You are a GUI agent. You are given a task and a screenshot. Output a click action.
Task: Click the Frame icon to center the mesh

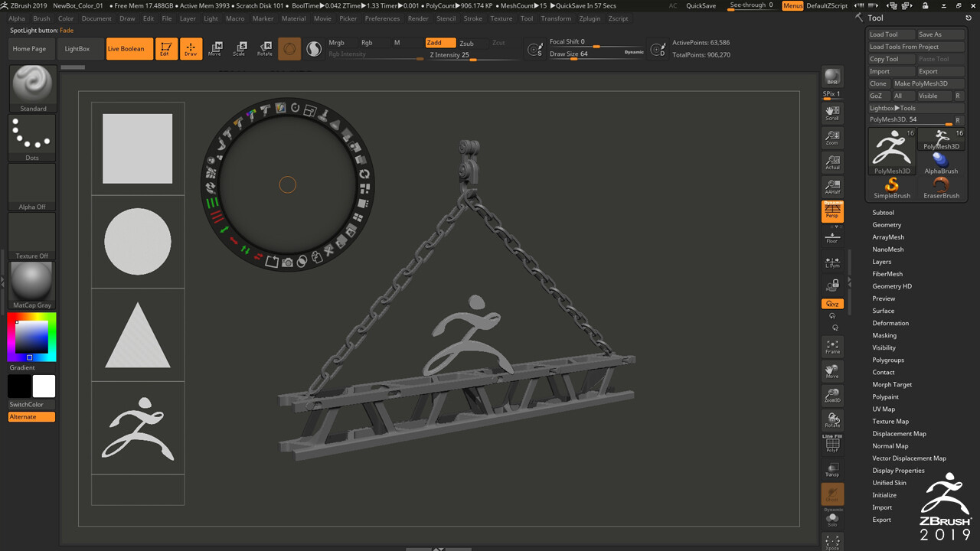pyautogui.click(x=832, y=347)
